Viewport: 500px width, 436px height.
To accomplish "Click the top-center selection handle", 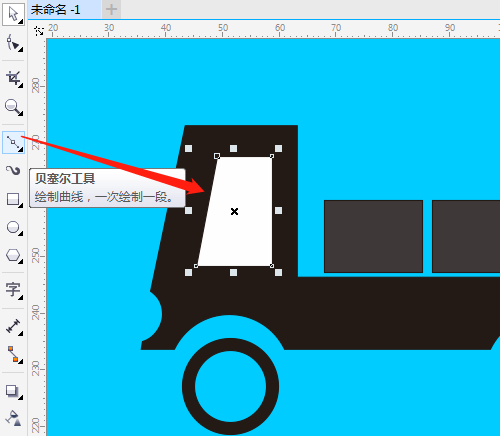I will [233, 148].
